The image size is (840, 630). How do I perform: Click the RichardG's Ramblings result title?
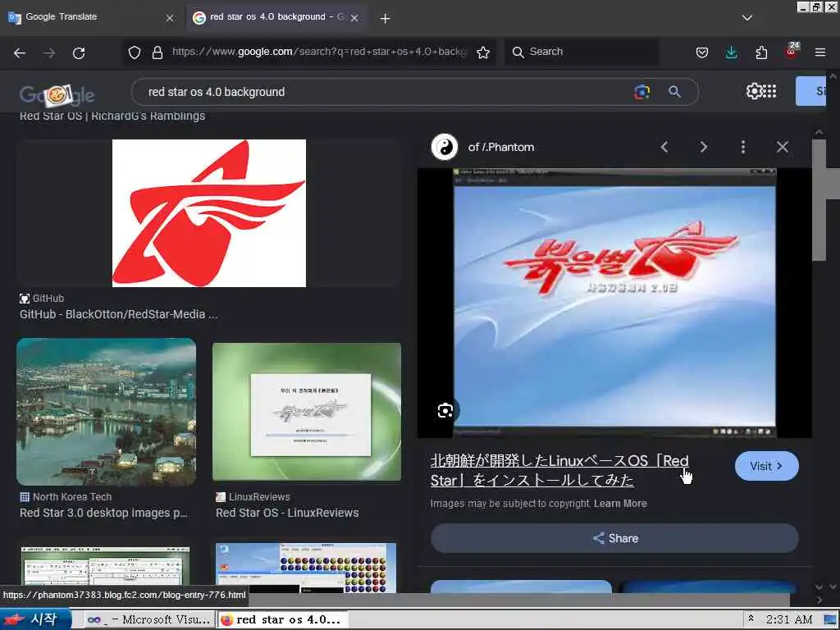click(x=112, y=116)
